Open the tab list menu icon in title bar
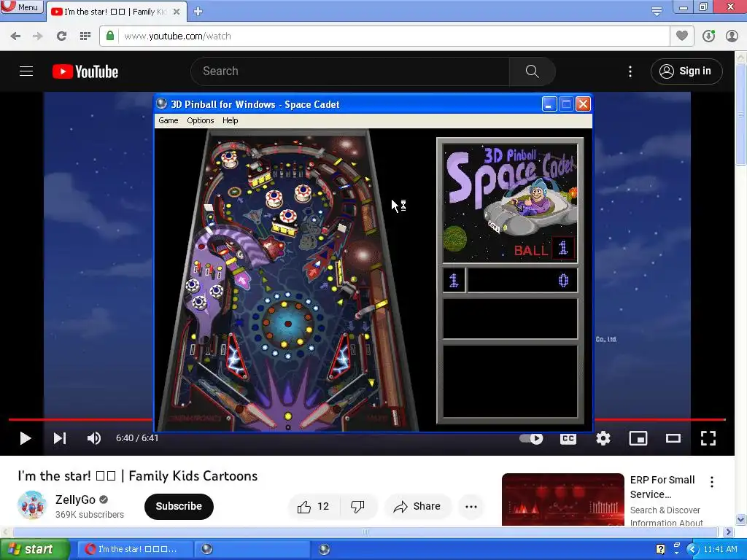Screen dimensions: 747x560 pyautogui.click(x=657, y=11)
